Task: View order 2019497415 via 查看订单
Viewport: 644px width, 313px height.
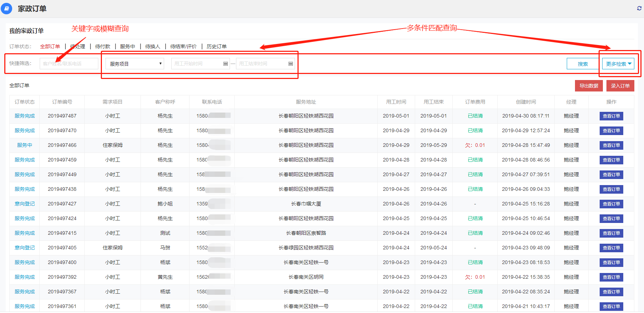Action: [611, 233]
